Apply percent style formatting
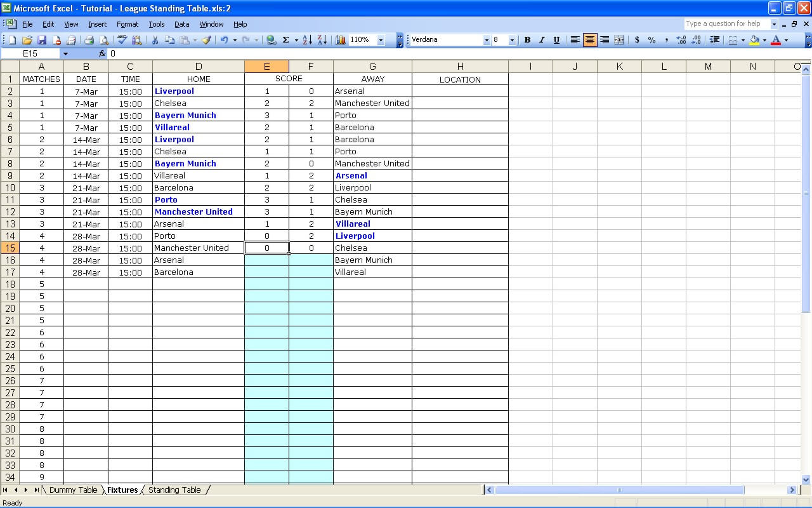This screenshot has width=812, height=508. 652,40
